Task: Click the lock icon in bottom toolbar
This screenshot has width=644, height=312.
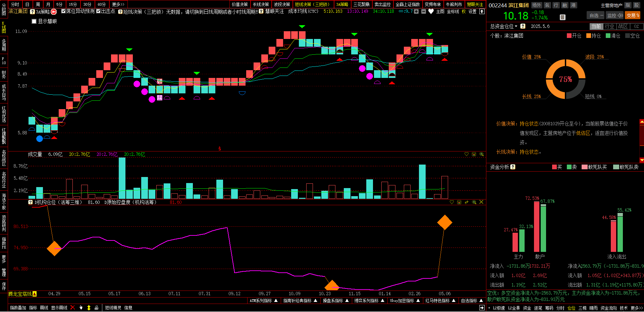Action: pos(96,308)
